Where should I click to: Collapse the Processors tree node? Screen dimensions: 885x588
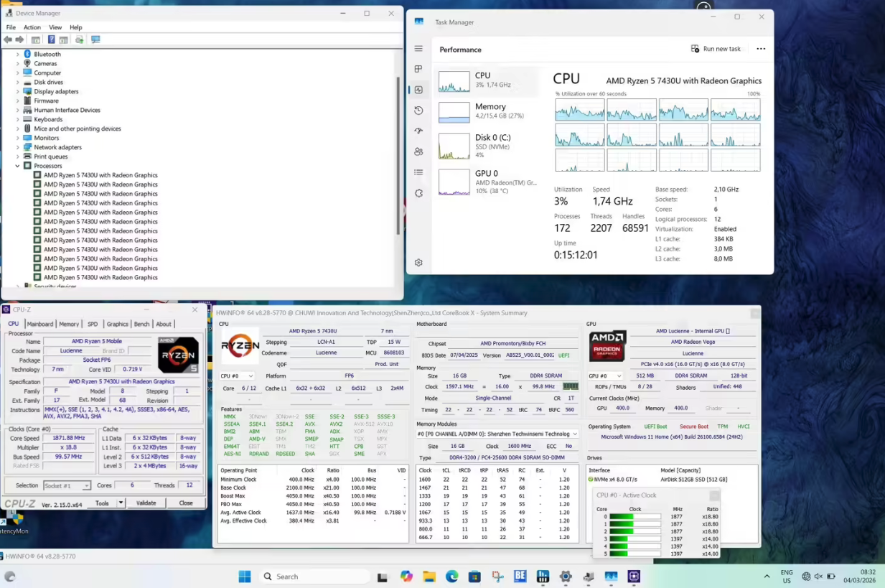(18, 166)
